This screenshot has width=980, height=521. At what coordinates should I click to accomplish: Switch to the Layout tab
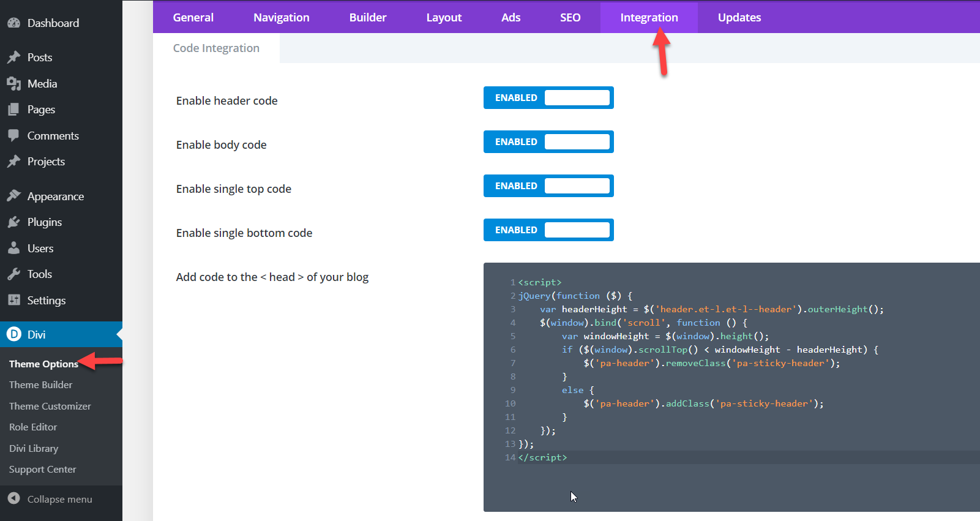[444, 18]
